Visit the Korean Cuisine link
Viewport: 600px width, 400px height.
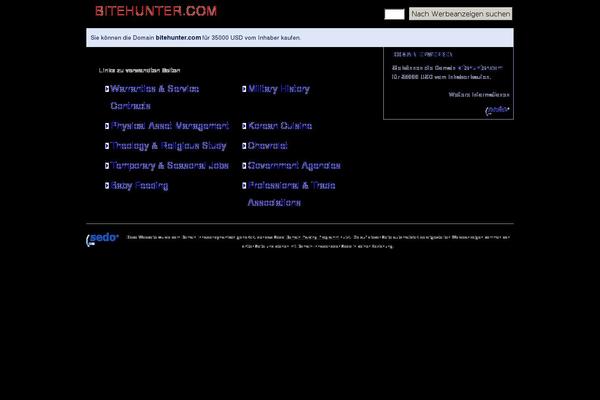point(280,126)
